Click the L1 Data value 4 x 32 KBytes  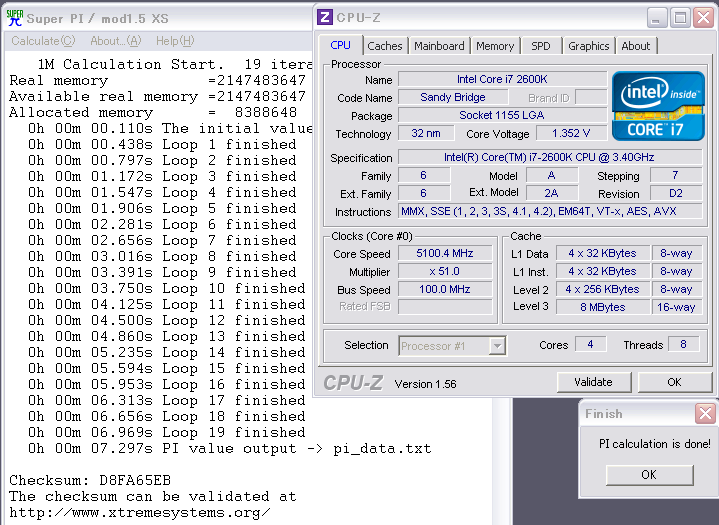[603, 253]
